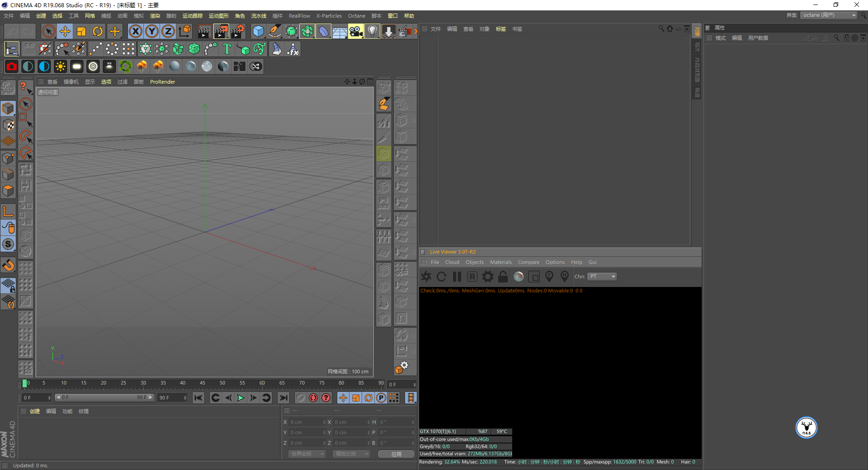Activate the Move tool

[65, 31]
